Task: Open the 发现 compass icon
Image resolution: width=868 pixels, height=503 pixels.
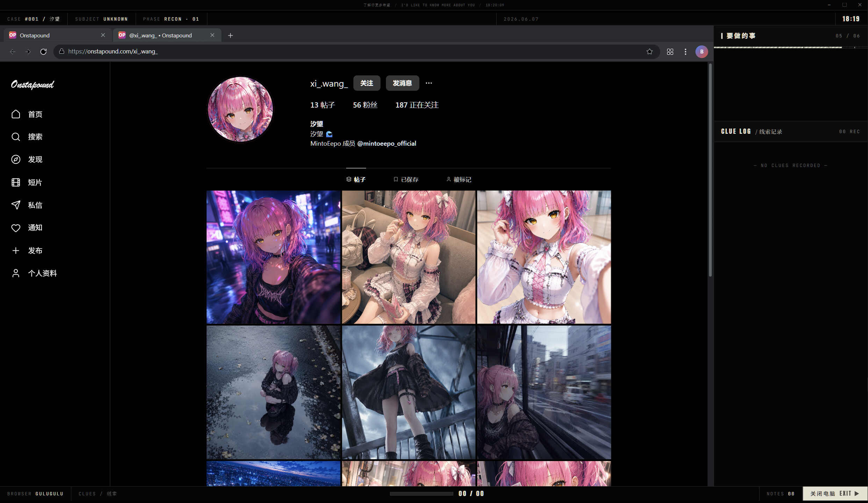Action: coord(16,159)
